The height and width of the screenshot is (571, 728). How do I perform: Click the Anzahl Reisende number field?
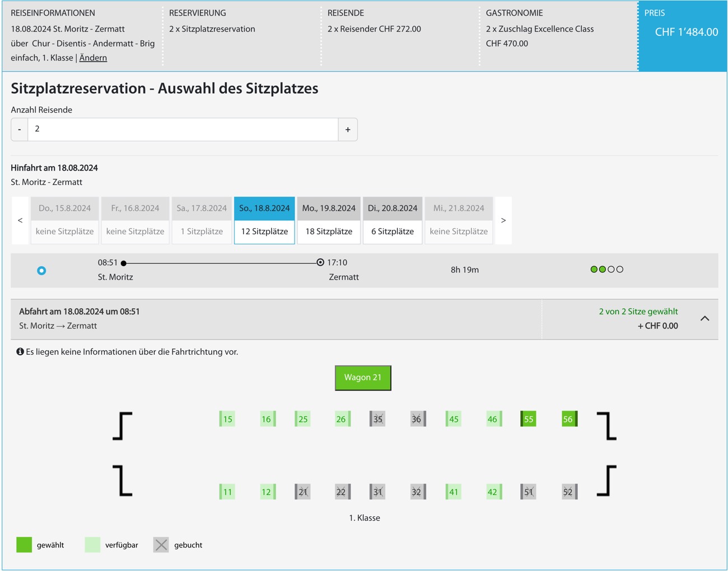point(183,129)
